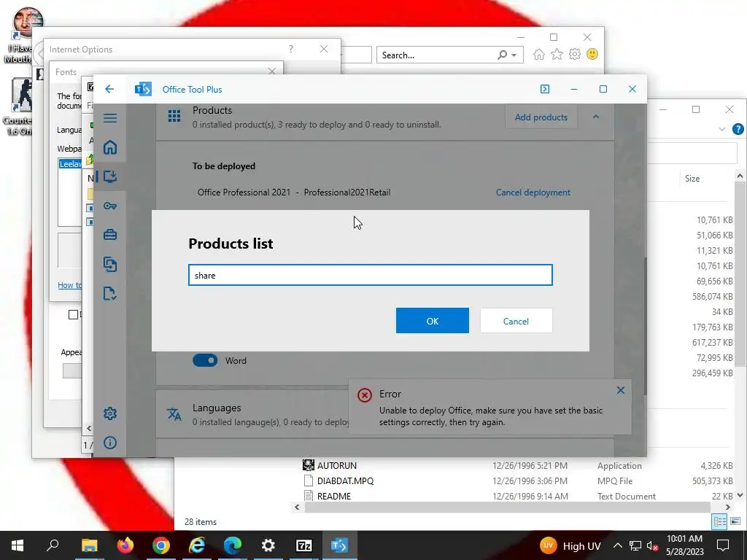Open the About info icon in sidebar
Viewport: 747px width, 560px height.
pyautogui.click(x=110, y=443)
